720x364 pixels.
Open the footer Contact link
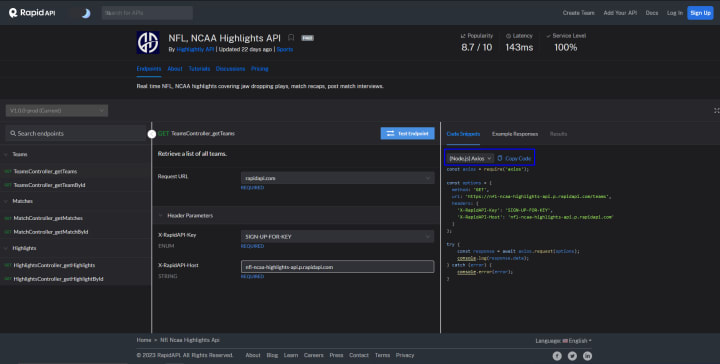(x=359, y=355)
